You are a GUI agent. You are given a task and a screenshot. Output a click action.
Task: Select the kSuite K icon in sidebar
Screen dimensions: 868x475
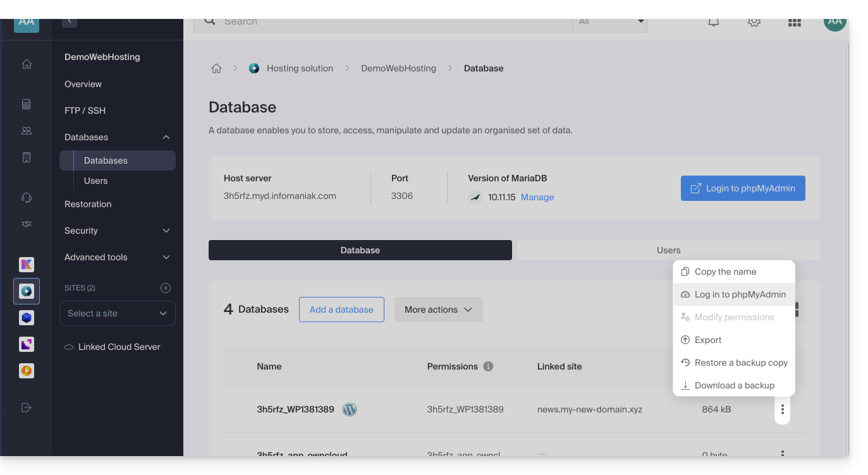27,265
